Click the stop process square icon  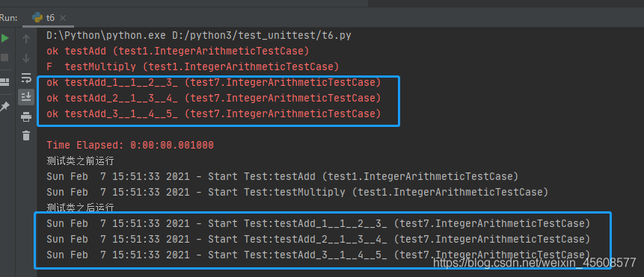(4, 57)
